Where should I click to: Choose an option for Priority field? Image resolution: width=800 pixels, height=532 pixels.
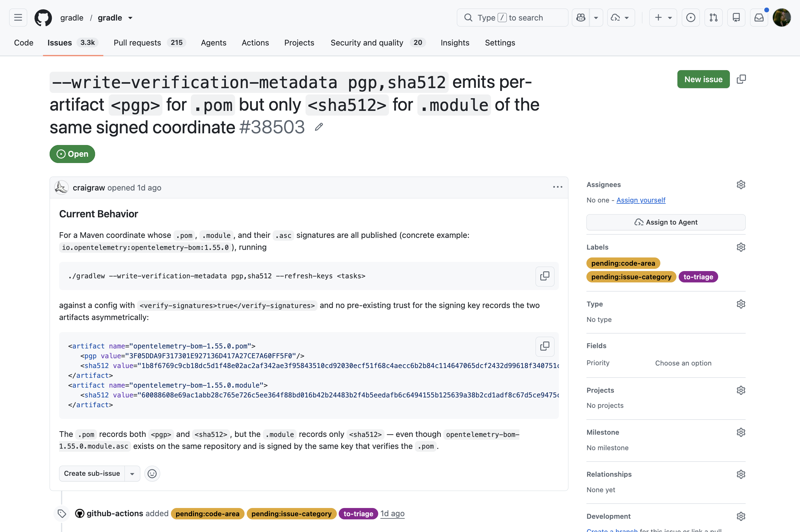683,363
